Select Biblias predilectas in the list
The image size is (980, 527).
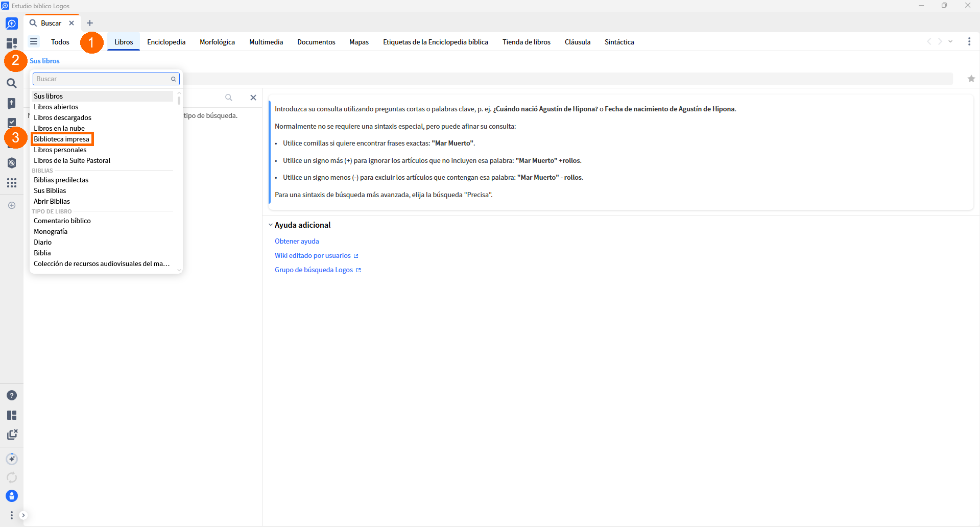point(102,180)
